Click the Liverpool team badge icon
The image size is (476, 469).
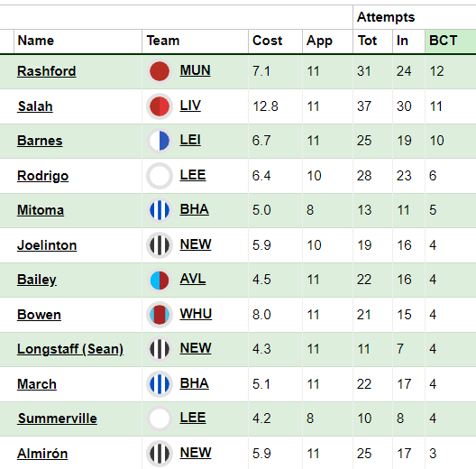pos(160,106)
